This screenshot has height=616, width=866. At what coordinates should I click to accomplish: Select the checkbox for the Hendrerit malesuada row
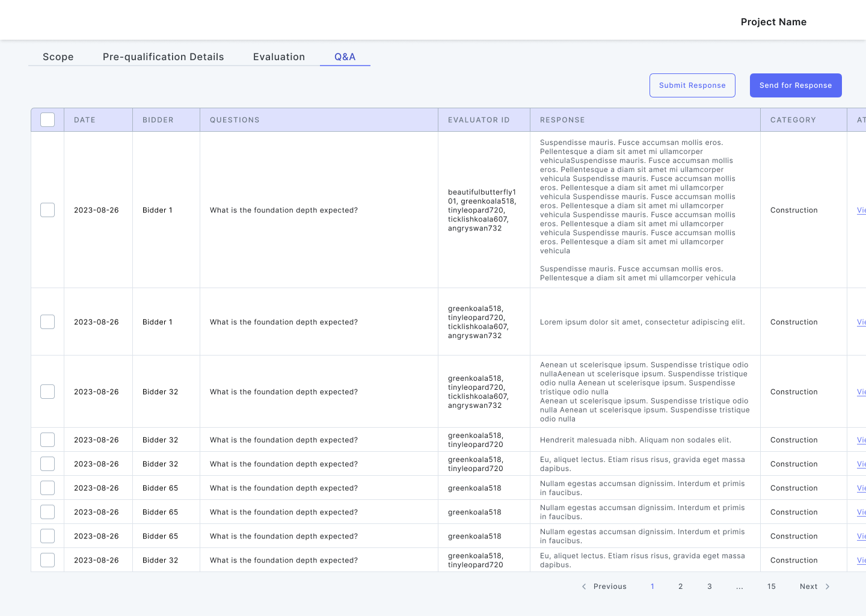pyautogui.click(x=48, y=440)
